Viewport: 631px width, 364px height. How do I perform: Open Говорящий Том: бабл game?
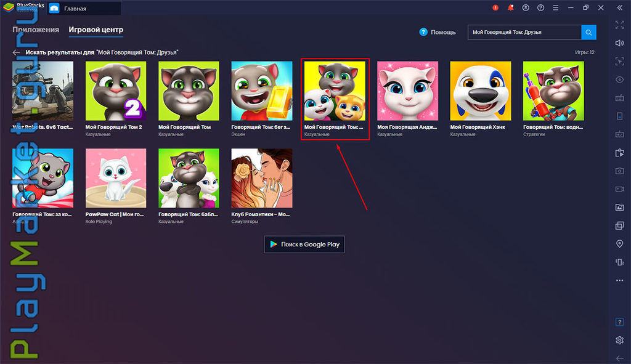(x=189, y=178)
